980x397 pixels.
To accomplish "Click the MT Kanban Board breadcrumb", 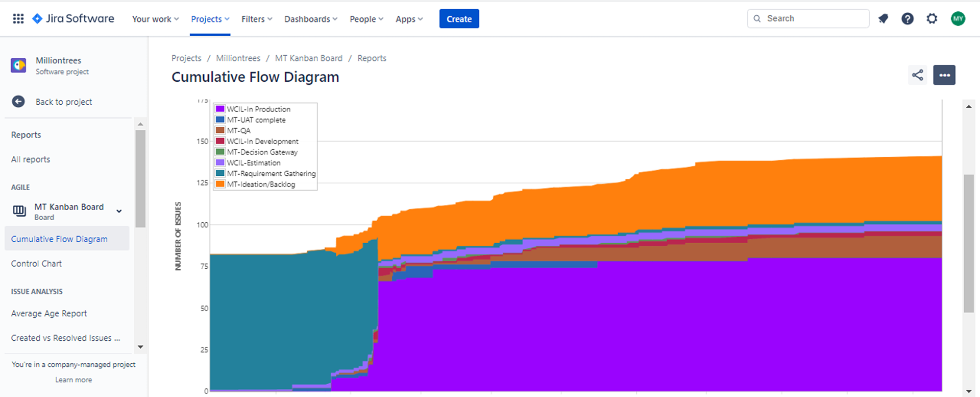I will [309, 58].
